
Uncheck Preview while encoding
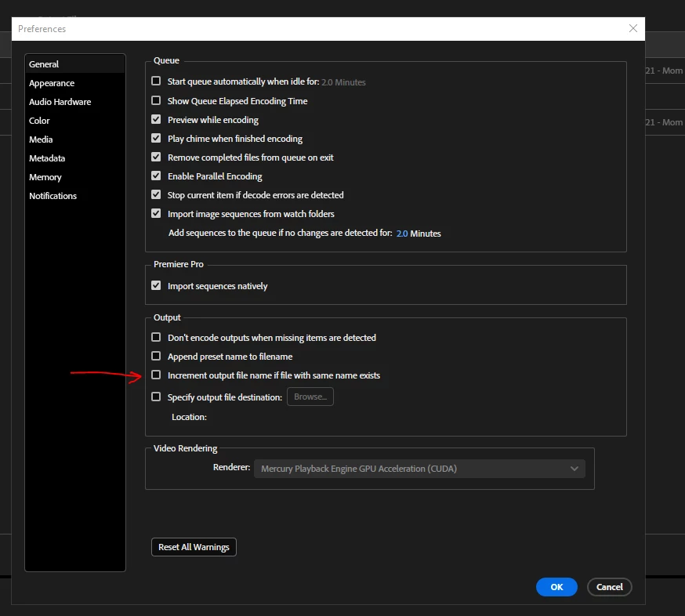coord(156,119)
